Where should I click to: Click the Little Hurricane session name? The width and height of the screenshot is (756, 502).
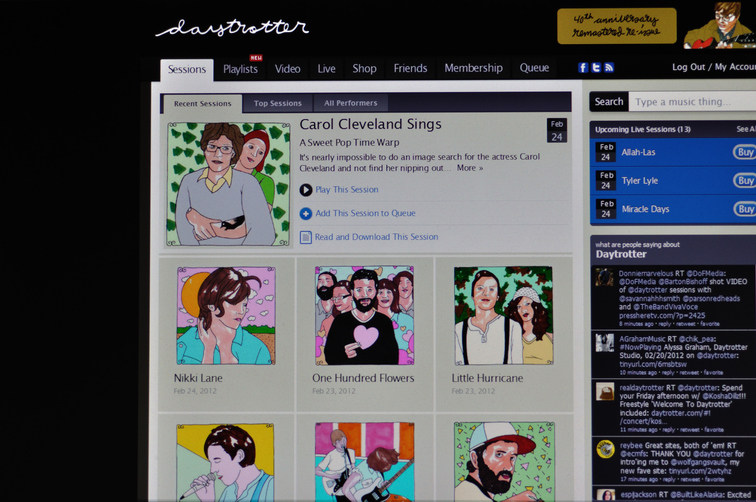(x=487, y=378)
